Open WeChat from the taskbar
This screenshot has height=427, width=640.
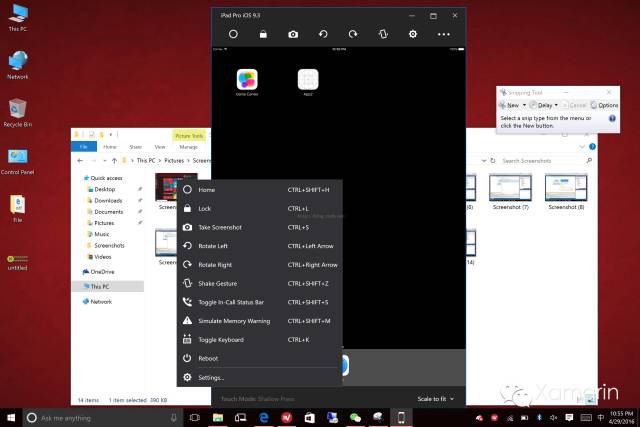(355, 418)
